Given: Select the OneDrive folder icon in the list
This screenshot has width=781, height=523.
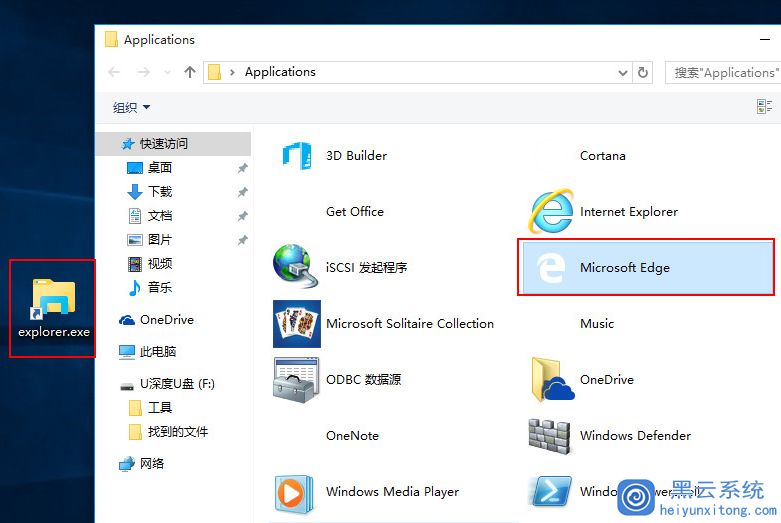Looking at the screenshot, I should click(x=552, y=380).
